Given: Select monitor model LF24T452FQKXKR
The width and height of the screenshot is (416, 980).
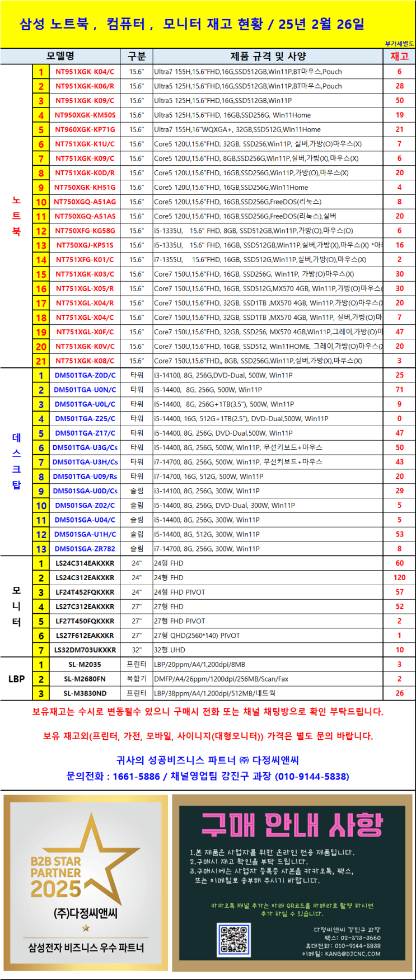Looking at the screenshot, I should pos(85,592).
